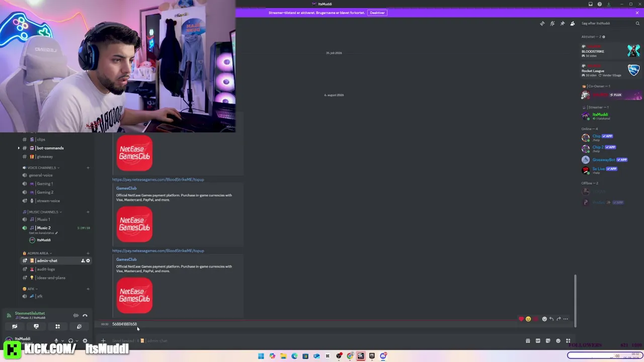Start an activity in voice panel
The width and height of the screenshot is (644, 362).
[x=57, y=326]
